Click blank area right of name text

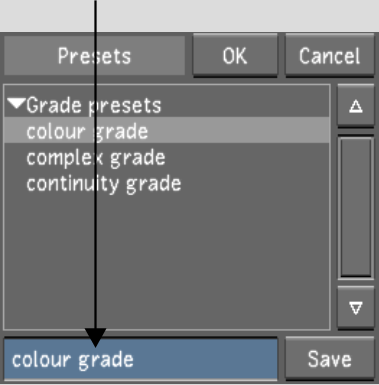pyautogui.click(x=205, y=359)
